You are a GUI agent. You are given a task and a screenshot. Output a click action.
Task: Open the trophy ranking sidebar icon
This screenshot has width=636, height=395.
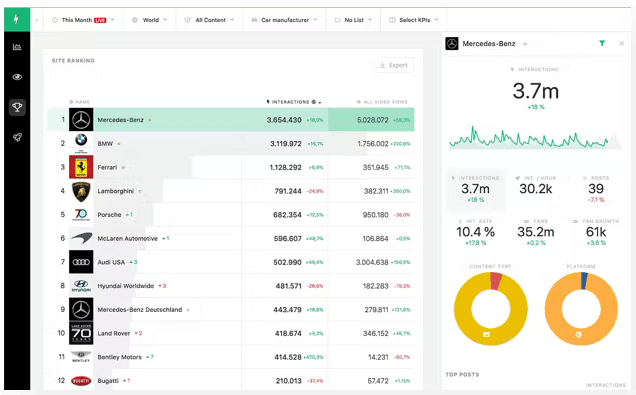pyautogui.click(x=17, y=107)
